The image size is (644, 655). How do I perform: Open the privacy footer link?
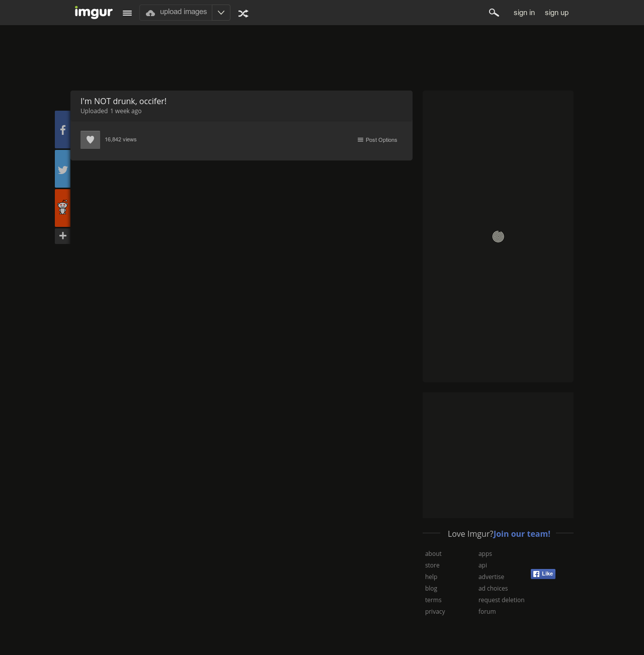pos(435,612)
